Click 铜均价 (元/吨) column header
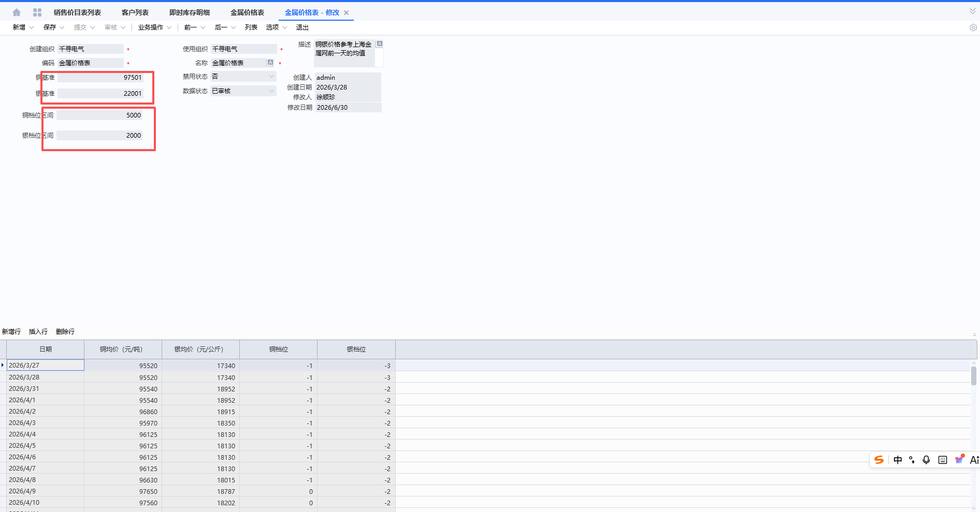The height and width of the screenshot is (512, 980). click(x=123, y=349)
